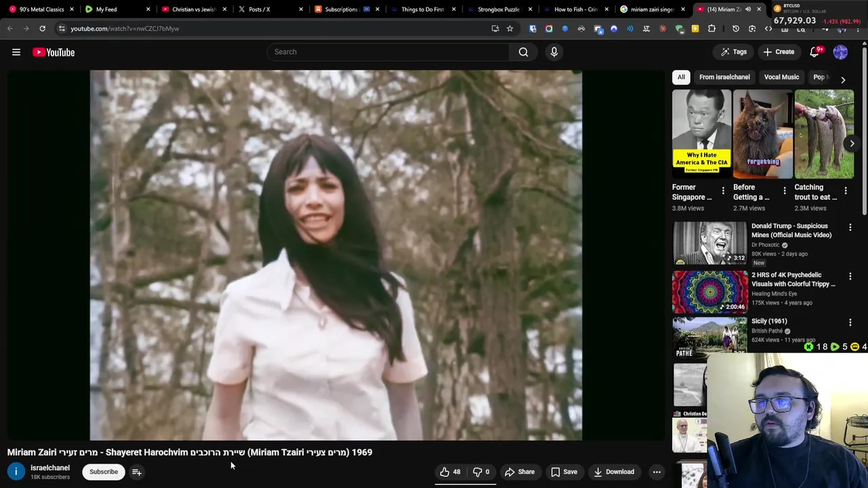Download the video
Image resolution: width=868 pixels, height=488 pixels.
click(614, 472)
